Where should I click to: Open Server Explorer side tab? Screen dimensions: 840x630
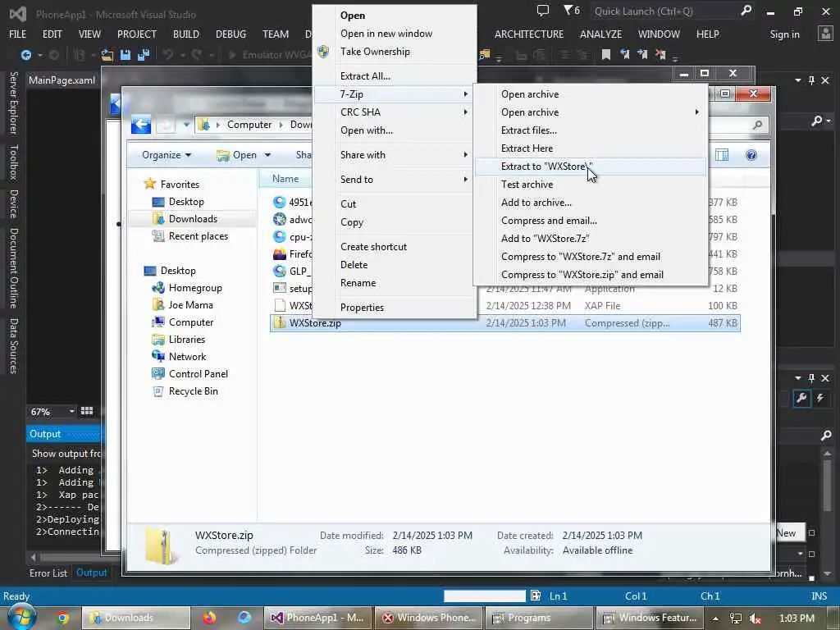pyautogui.click(x=14, y=103)
